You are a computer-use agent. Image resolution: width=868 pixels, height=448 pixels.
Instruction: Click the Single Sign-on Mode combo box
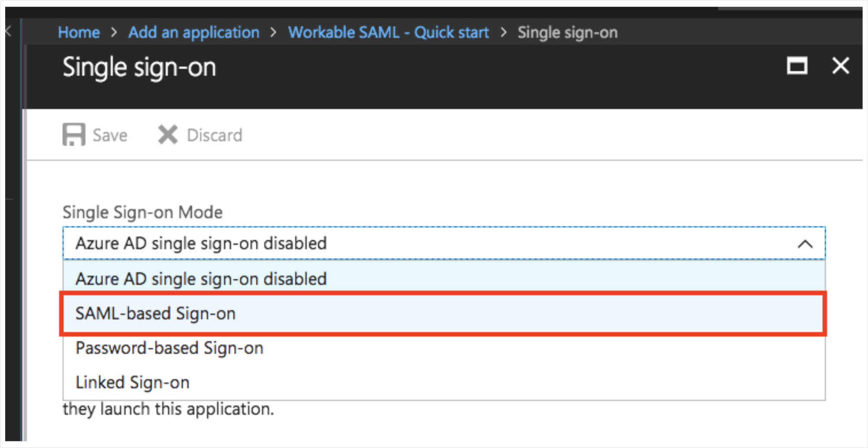444,243
